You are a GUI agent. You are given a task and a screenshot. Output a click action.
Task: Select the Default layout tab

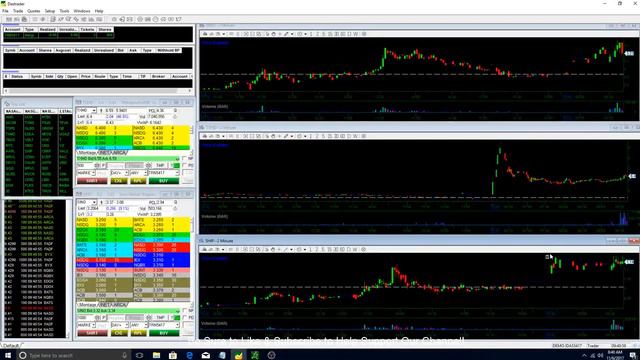pyautogui.click(x=11, y=345)
